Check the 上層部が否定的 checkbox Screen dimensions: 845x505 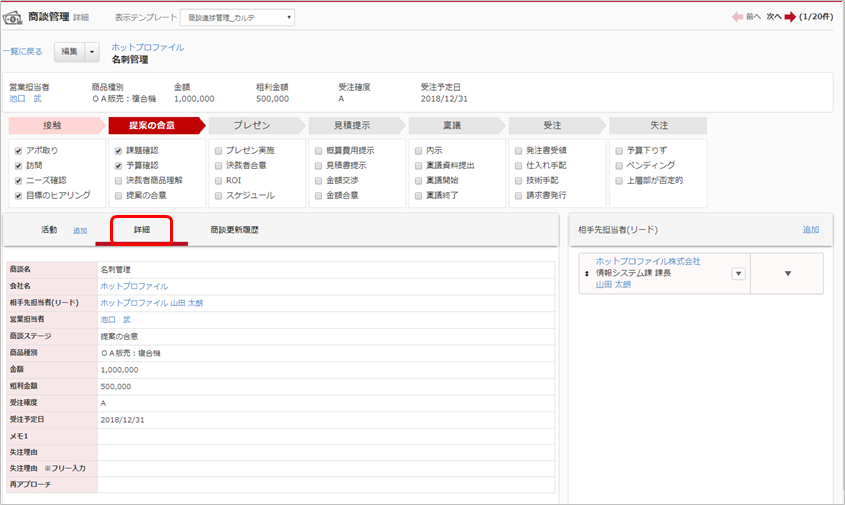619,181
